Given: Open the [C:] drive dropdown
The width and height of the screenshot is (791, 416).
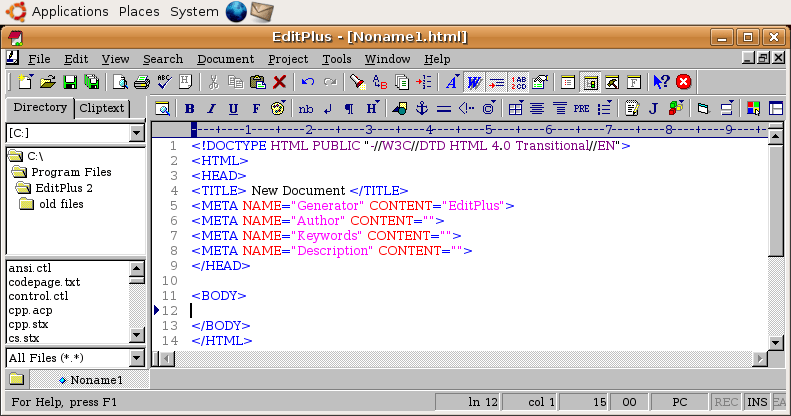Looking at the screenshot, I should tap(136, 133).
